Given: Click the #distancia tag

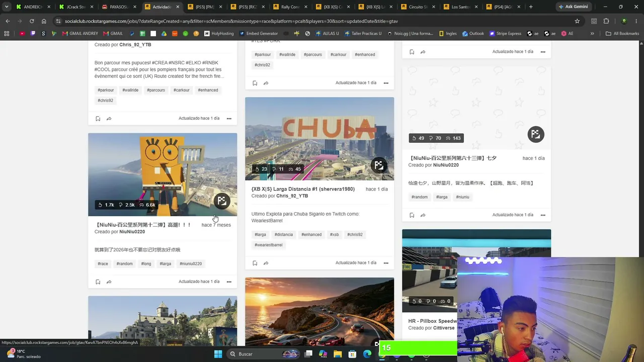Looking at the screenshot, I should [283, 234].
